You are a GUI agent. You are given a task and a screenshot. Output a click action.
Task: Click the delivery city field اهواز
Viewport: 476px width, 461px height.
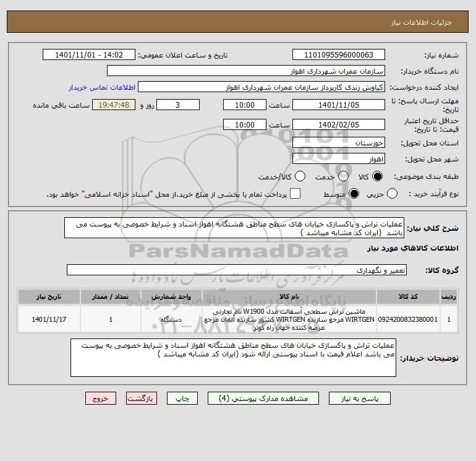(339, 158)
